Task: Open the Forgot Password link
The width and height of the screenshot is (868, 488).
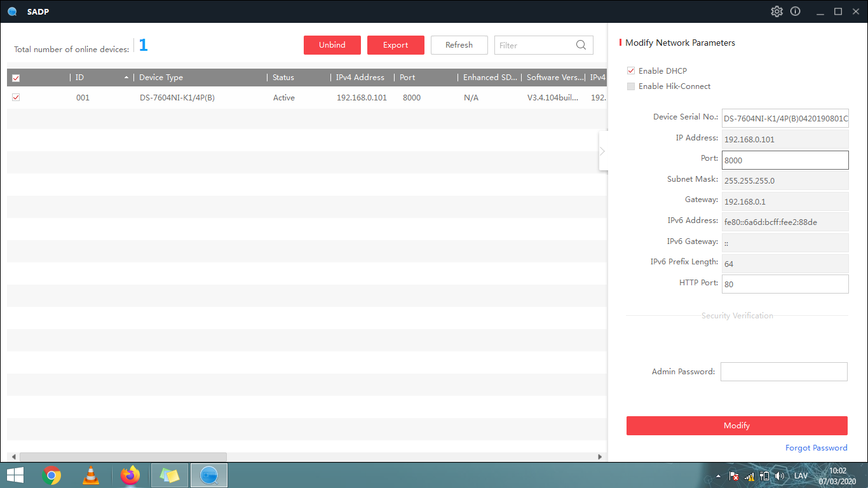Action: coord(816,448)
